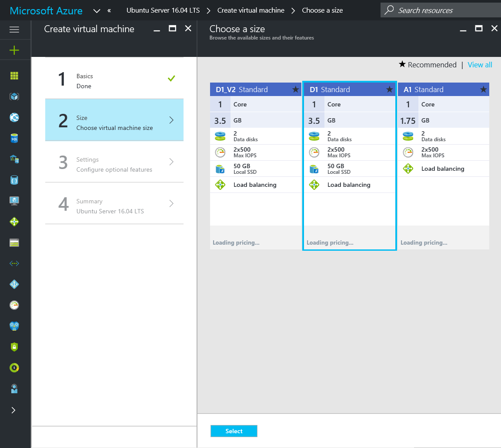Open SQL databases icon in sidebar

tap(14, 138)
